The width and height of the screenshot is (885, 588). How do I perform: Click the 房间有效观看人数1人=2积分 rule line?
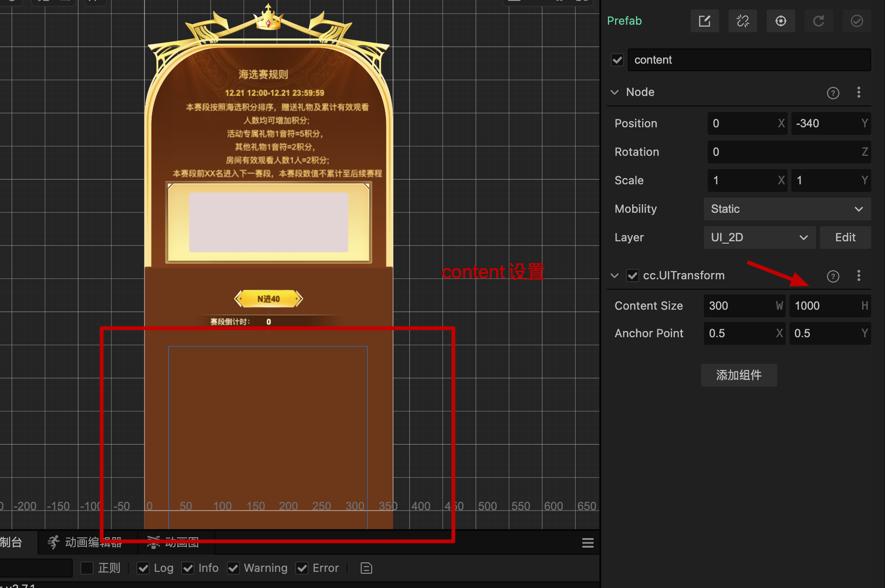tap(278, 161)
